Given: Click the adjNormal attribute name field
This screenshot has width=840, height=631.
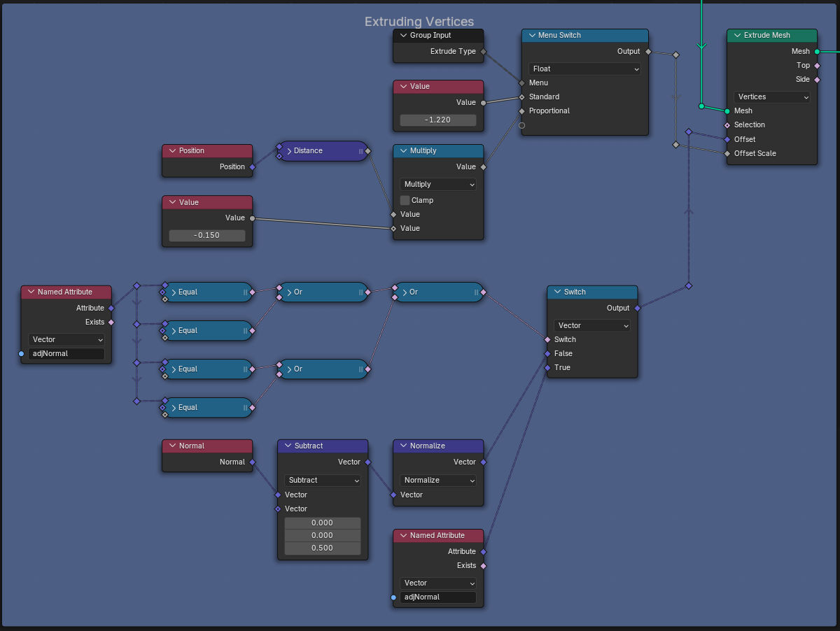Looking at the screenshot, I should (66, 354).
